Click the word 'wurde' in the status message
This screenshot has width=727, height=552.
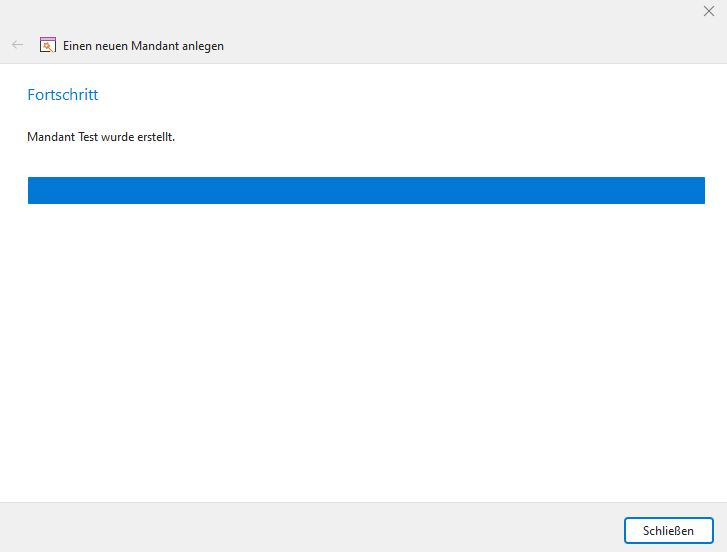118,137
